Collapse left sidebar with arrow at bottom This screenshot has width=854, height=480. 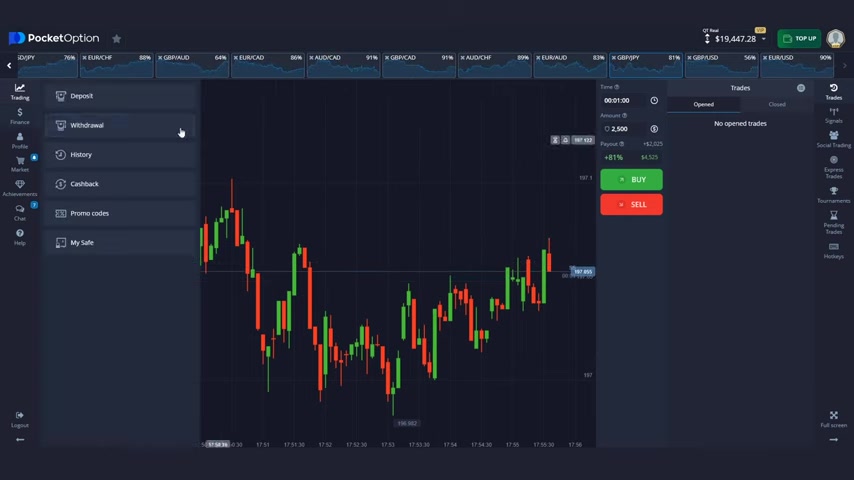coord(20,440)
